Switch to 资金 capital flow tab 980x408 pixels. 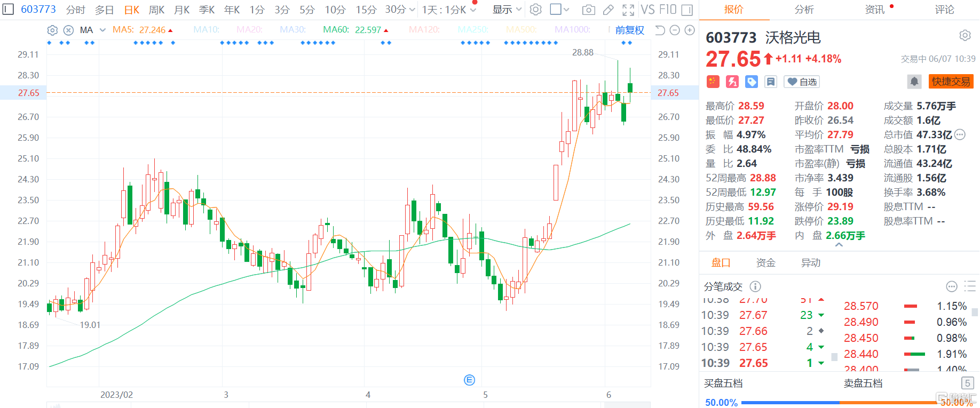[x=765, y=262]
